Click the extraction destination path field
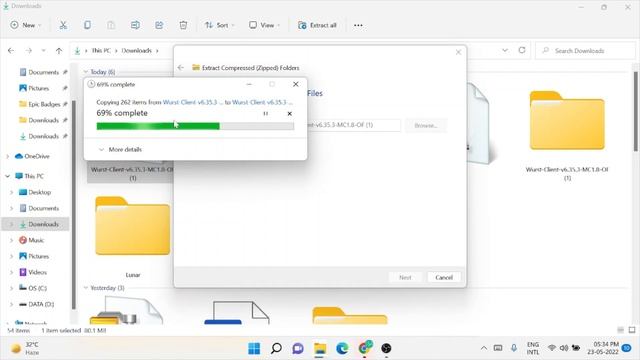The height and width of the screenshot is (360, 640). click(353, 125)
